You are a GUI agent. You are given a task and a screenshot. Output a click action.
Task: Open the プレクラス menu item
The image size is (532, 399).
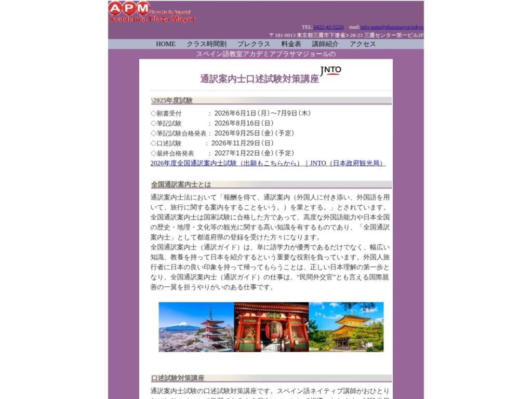coord(254,44)
